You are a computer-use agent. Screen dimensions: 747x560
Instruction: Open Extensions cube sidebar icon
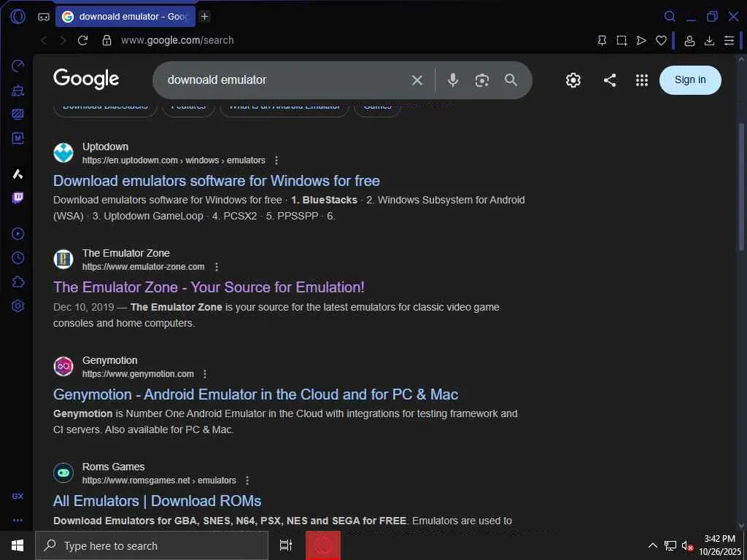pyautogui.click(x=18, y=282)
